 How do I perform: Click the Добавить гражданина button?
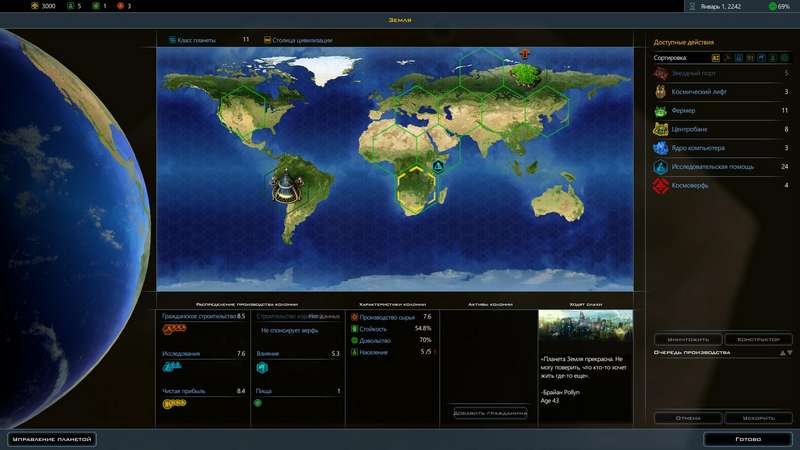pos(490,412)
